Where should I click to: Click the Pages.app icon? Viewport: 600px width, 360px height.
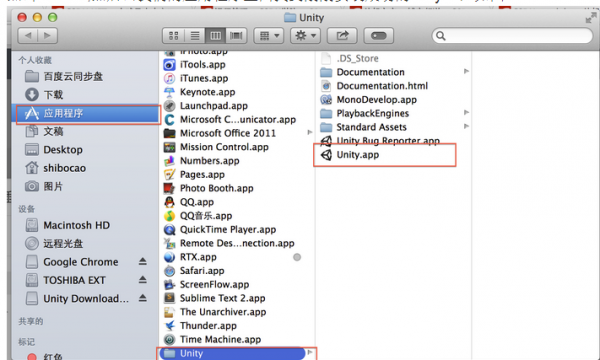click(x=169, y=175)
